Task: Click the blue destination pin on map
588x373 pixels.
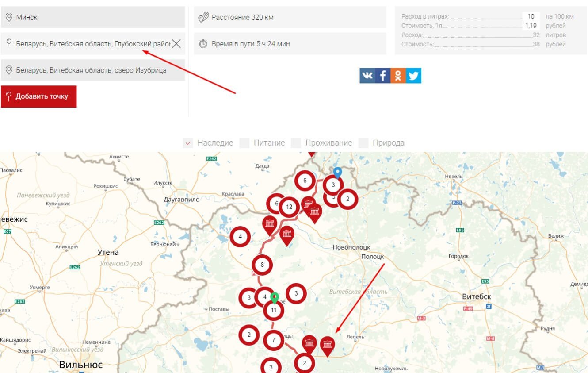Action: point(337,172)
